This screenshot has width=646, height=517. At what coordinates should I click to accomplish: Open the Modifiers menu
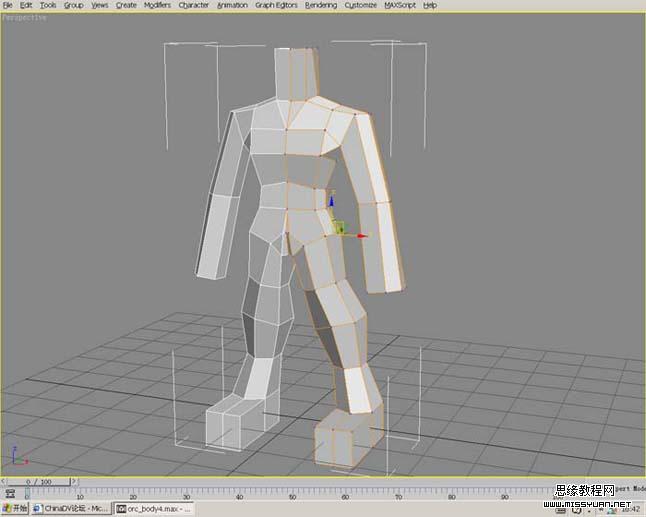click(157, 5)
